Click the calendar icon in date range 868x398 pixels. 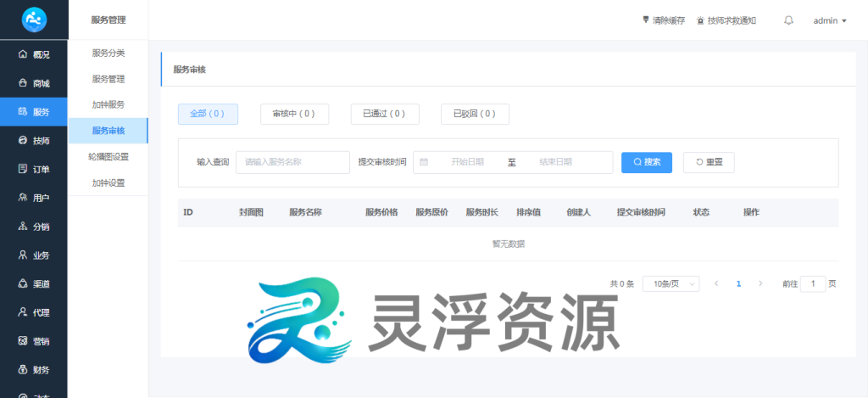(424, 162)
